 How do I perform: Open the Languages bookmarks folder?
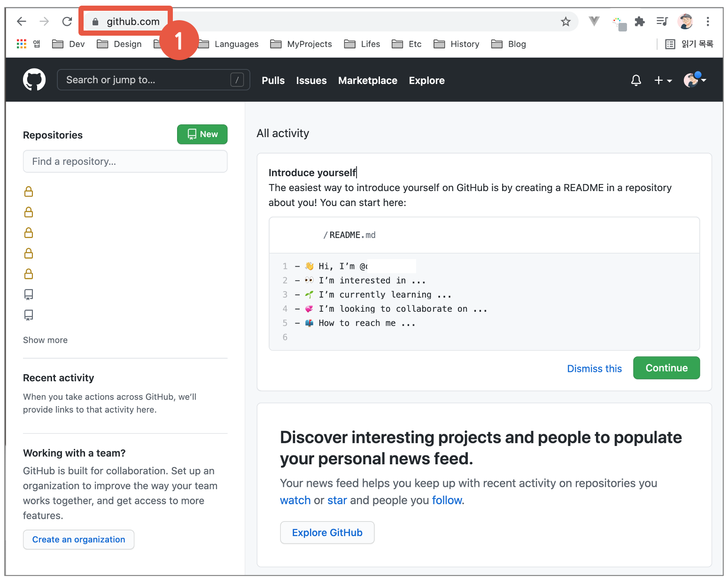228,44
